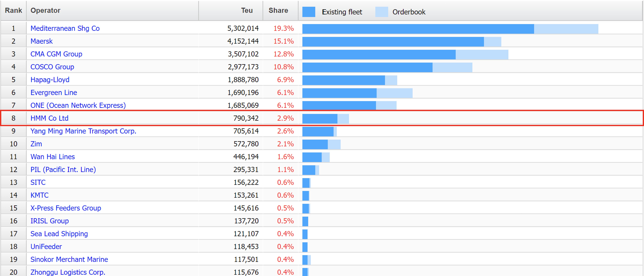Screen dimensions: 644x276
Task: Click the Rank column header
Action: (x=13, y=10)
